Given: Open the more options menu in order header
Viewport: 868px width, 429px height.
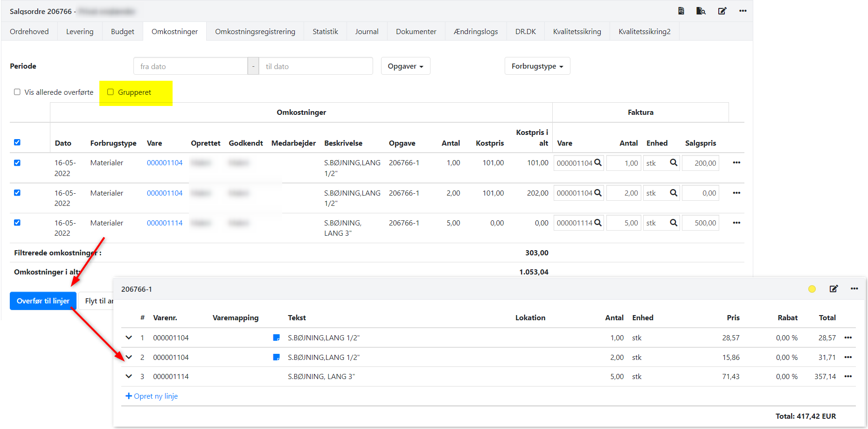Looking at the screenshot, I should 743,11.
